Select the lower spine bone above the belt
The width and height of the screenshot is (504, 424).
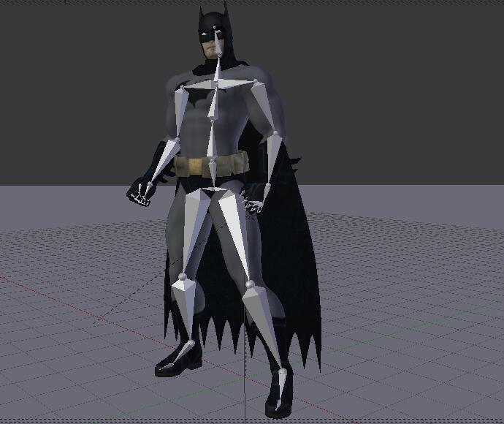[x=212, y=139]
